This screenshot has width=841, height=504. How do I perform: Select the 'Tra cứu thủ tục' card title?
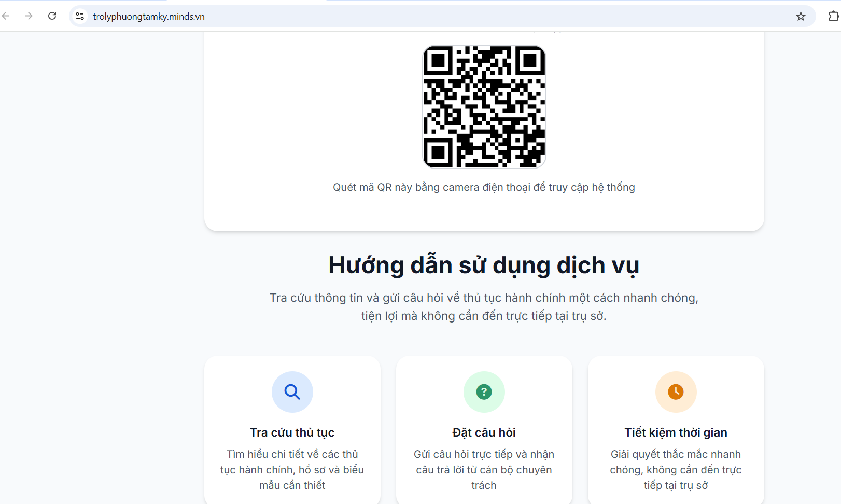click(x=292, y=432)
